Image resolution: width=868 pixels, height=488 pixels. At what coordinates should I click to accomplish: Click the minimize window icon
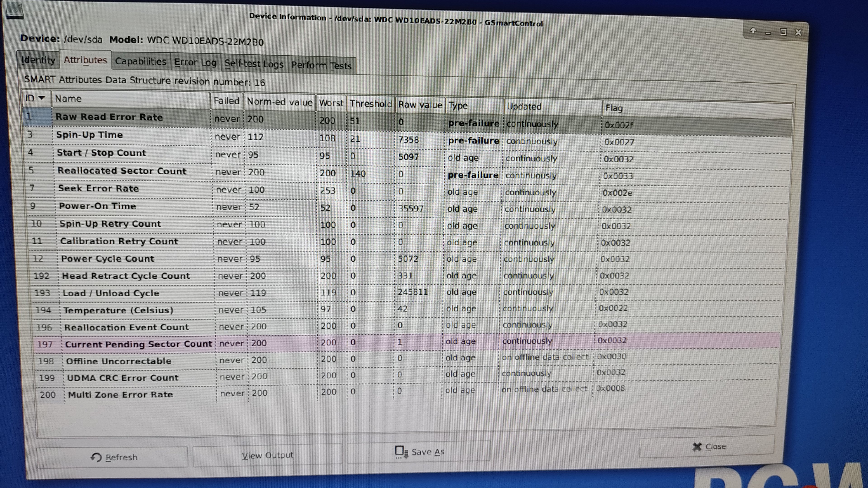[768, 33]
